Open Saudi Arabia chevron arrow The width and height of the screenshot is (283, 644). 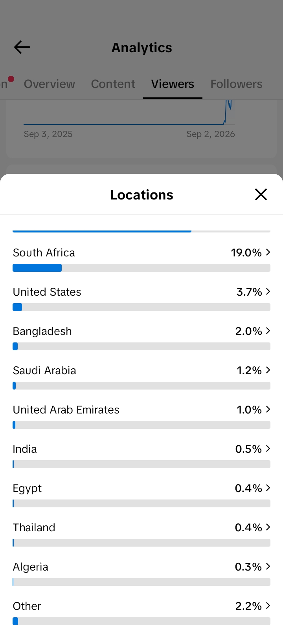(x=268, y=370)
